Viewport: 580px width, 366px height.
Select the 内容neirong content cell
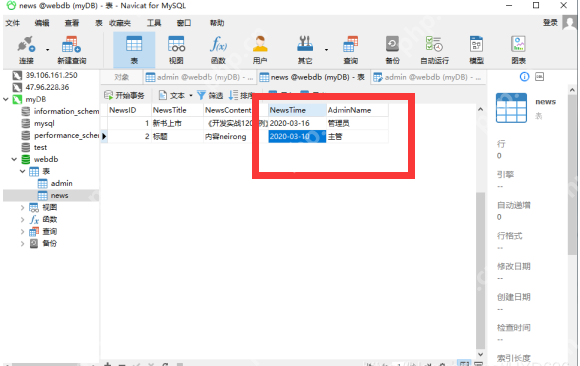pos(236,137)
